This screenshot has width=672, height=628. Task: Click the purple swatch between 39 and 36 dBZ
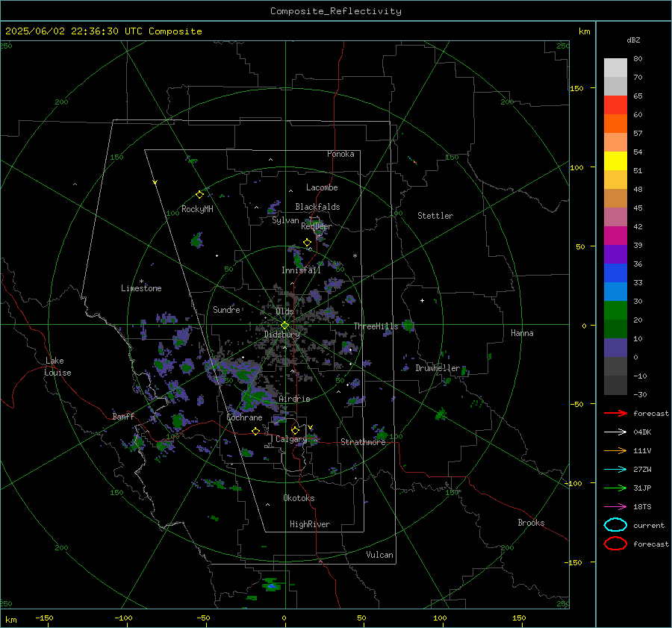coord(615,255)
